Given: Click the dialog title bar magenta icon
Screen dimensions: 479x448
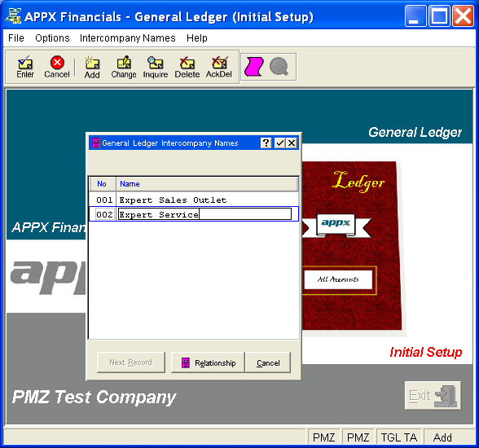Looking at the screenshot, I should 95,143.
